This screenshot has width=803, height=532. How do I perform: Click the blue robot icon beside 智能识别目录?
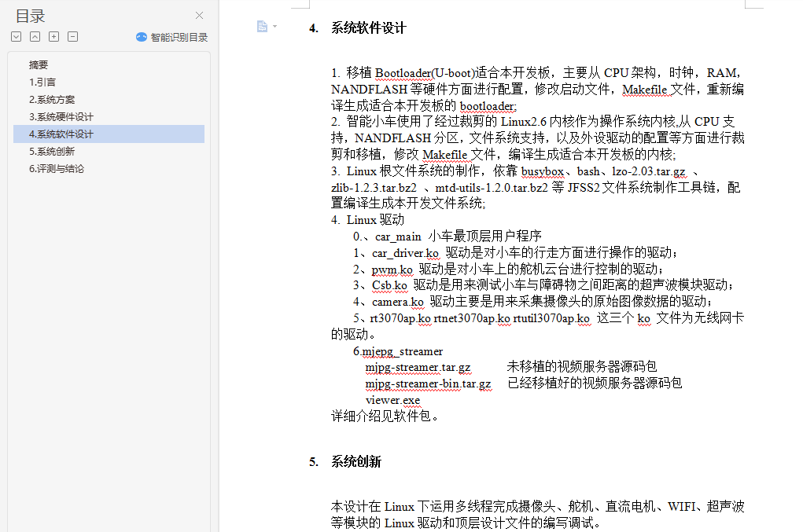(x=142, y=38)
